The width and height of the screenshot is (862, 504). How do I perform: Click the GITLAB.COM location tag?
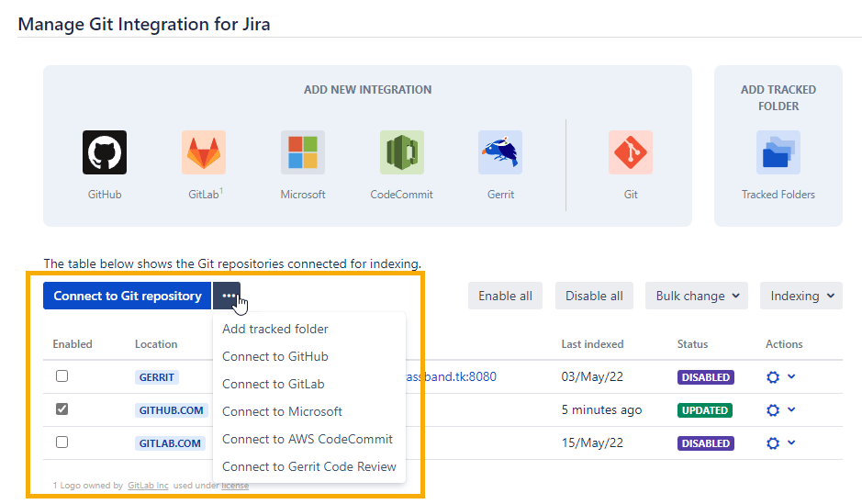coord(170,443)
